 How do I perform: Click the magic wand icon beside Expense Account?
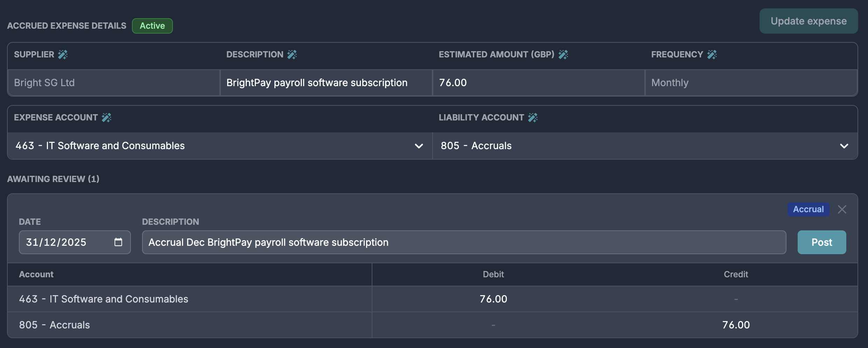(106, 117)
